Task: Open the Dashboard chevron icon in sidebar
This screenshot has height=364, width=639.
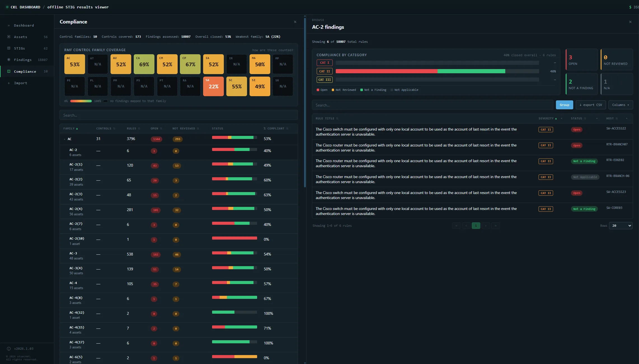Action: coord(9,25)
